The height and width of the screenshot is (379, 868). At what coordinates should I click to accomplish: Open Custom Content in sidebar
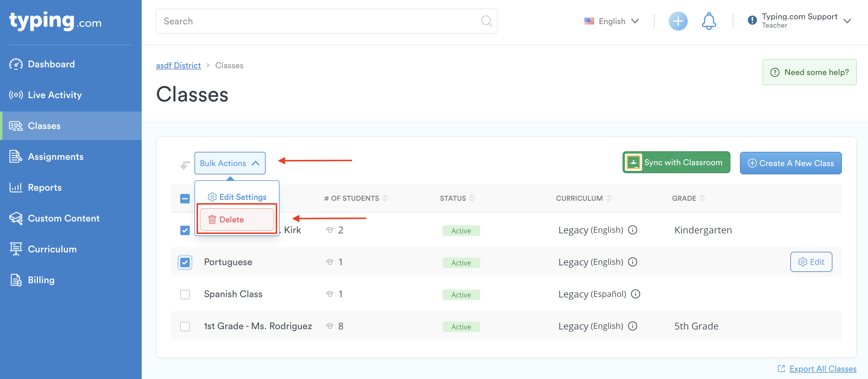point(63,219)
